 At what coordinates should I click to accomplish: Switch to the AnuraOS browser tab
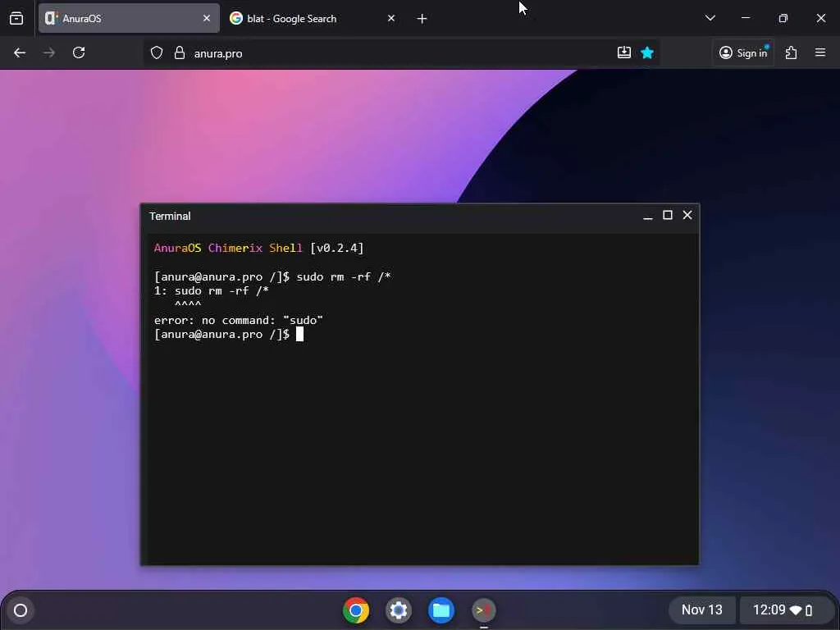[x=129, y=18]
